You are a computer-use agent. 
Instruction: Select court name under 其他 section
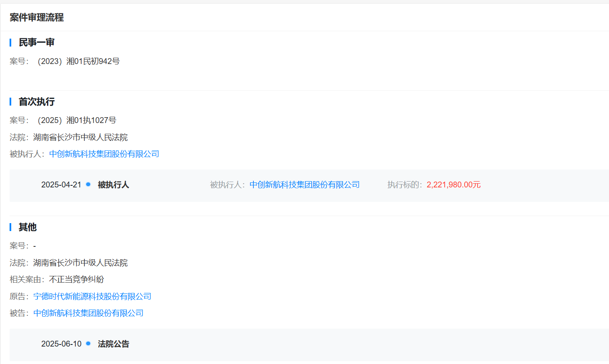coord(80,263)
